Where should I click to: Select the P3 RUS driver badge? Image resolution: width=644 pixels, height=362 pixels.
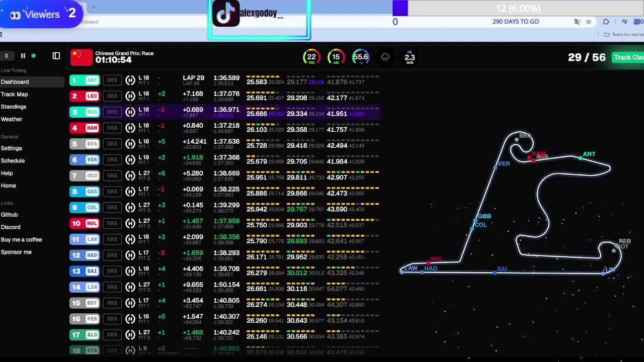(85, 112)
